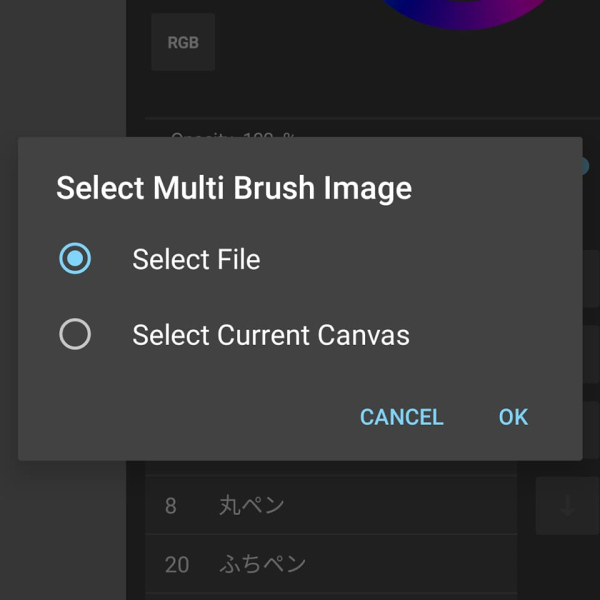Select the 'Select File' radio button
Screen dimensions: 600x600
[75, 259]
